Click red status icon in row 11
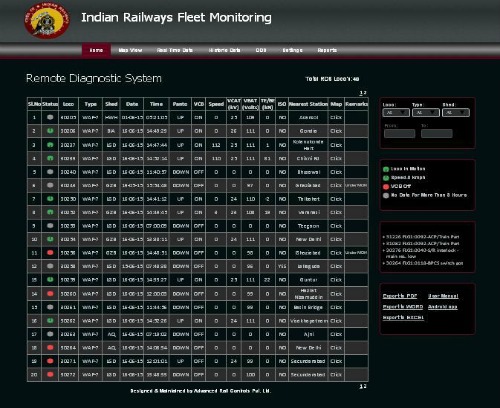 tap(50, 253)
